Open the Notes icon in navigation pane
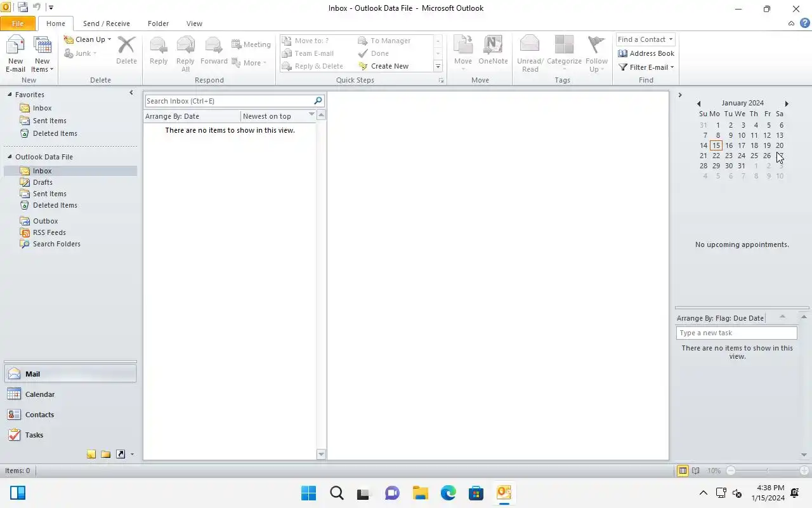 tap(91, 454)
